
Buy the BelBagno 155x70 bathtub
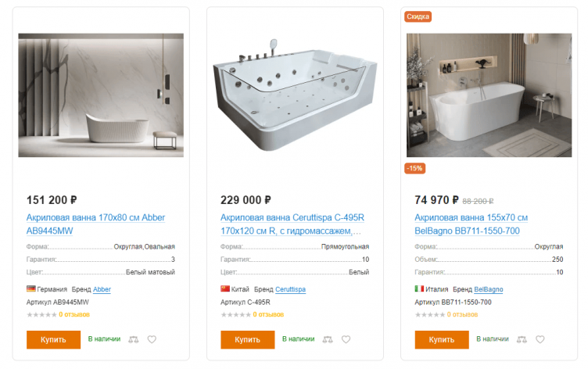(441, 339)
